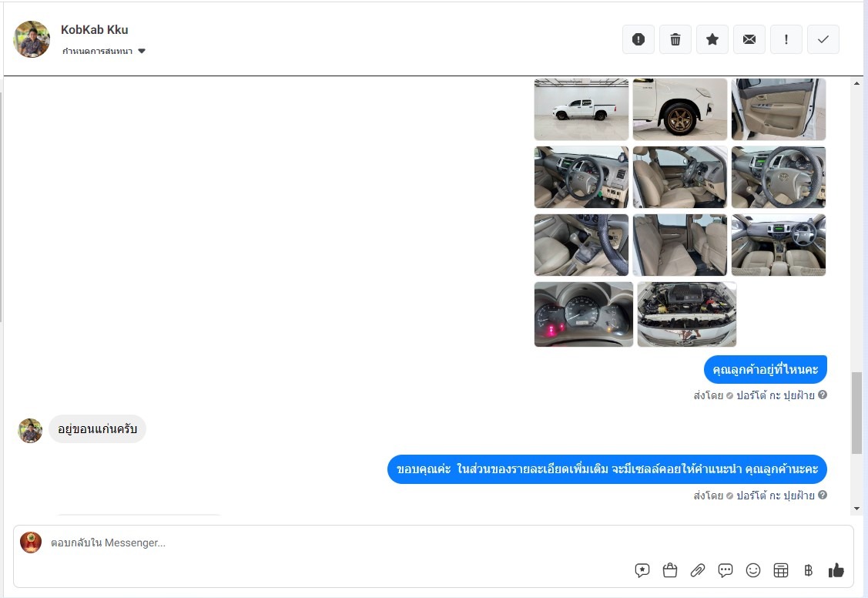Open instrument cluster gauges photo
This screenshot has width=868, height=598.
[584, 314]
